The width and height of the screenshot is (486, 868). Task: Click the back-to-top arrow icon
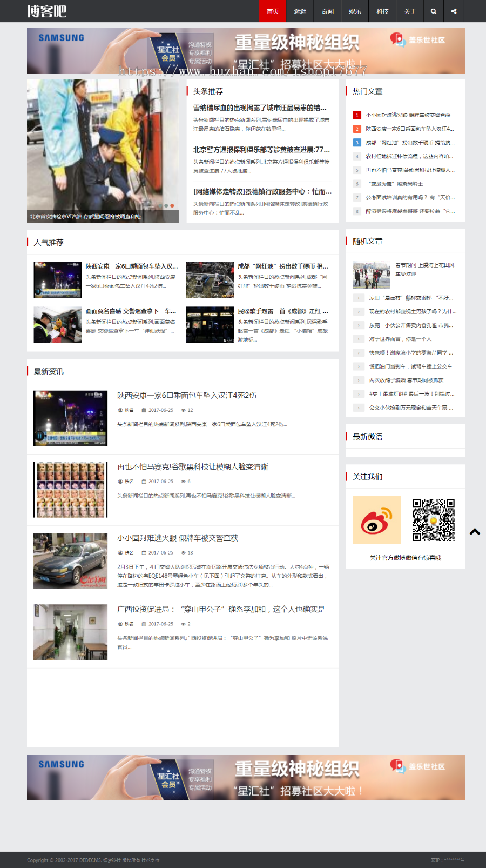coord(475,532)
